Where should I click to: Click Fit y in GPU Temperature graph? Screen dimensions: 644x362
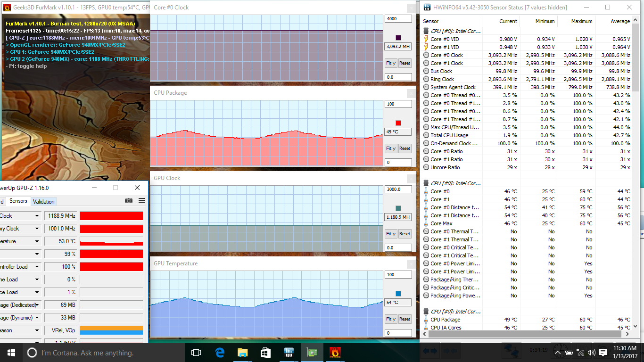click(x=391, y=319)
